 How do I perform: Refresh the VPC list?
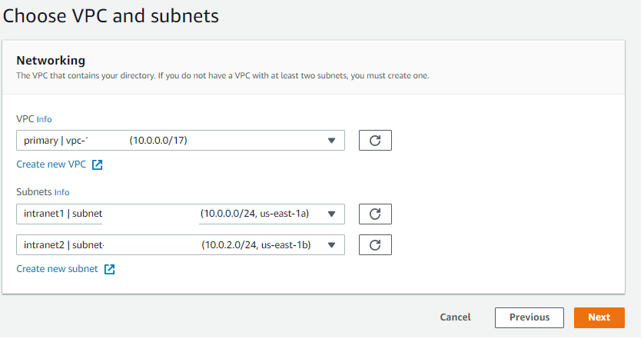coord(375,141)
